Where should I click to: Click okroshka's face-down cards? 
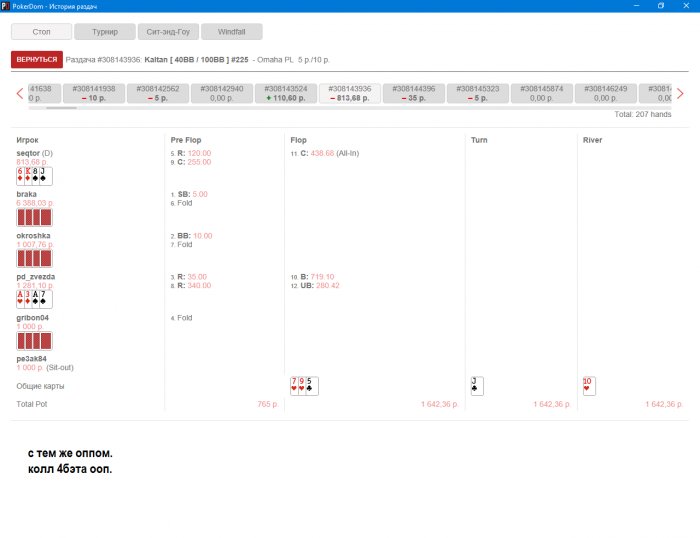pos(34,259)
